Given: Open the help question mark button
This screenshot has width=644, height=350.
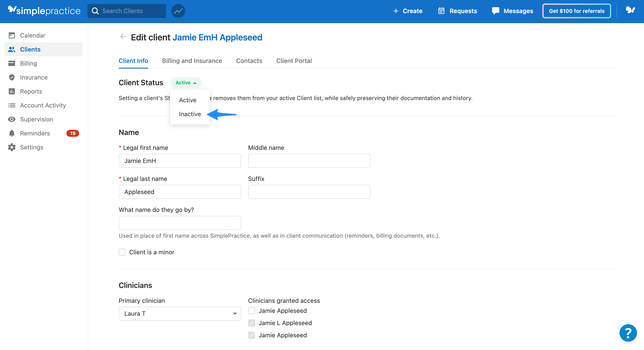Looking at the screenshot, I should 628,333.
